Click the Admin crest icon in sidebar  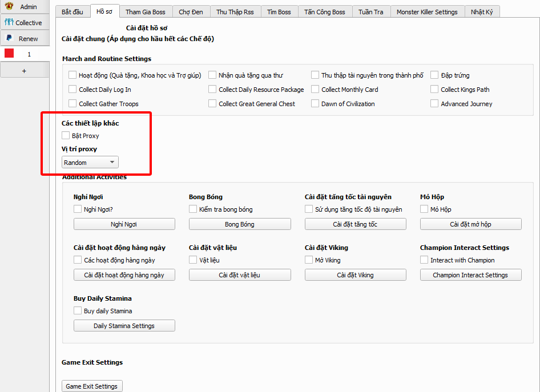[9, 7]
